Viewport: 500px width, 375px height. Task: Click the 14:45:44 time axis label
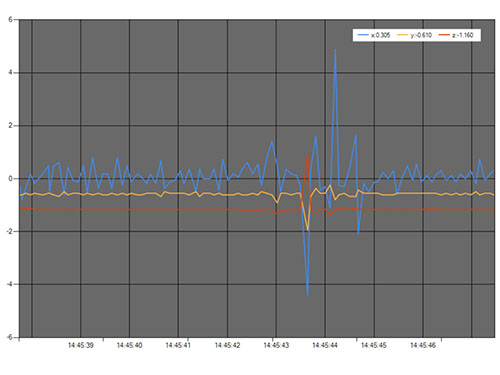[x=325, y=345]
